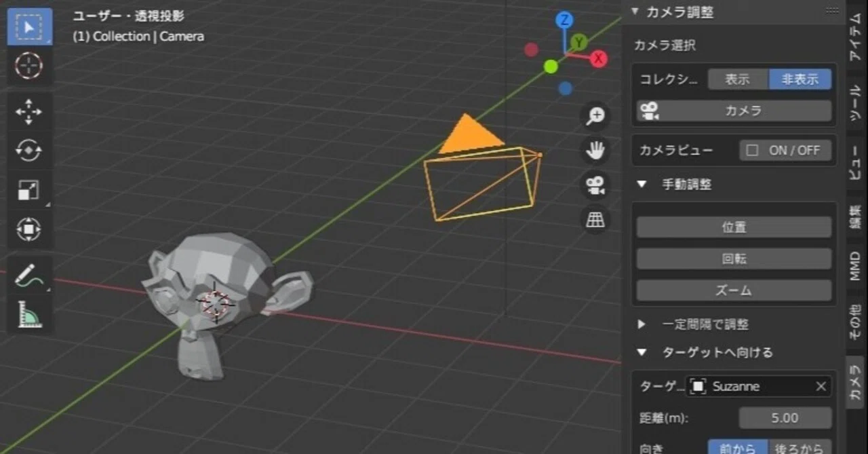Click the 位置 button
This screenshot has width=868, height=454.
(734, 227)
